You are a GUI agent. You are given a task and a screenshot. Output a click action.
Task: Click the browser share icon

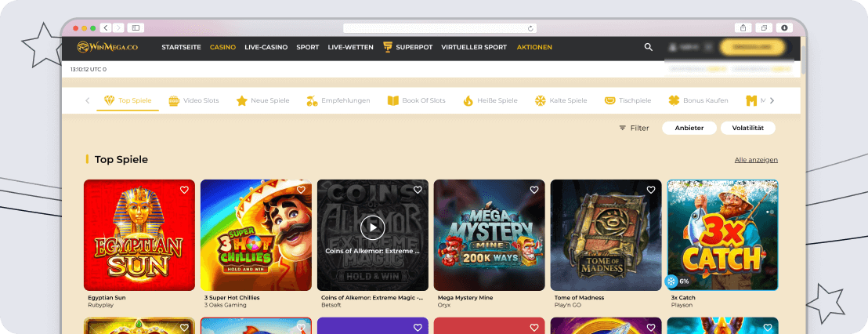pos(743,27)
